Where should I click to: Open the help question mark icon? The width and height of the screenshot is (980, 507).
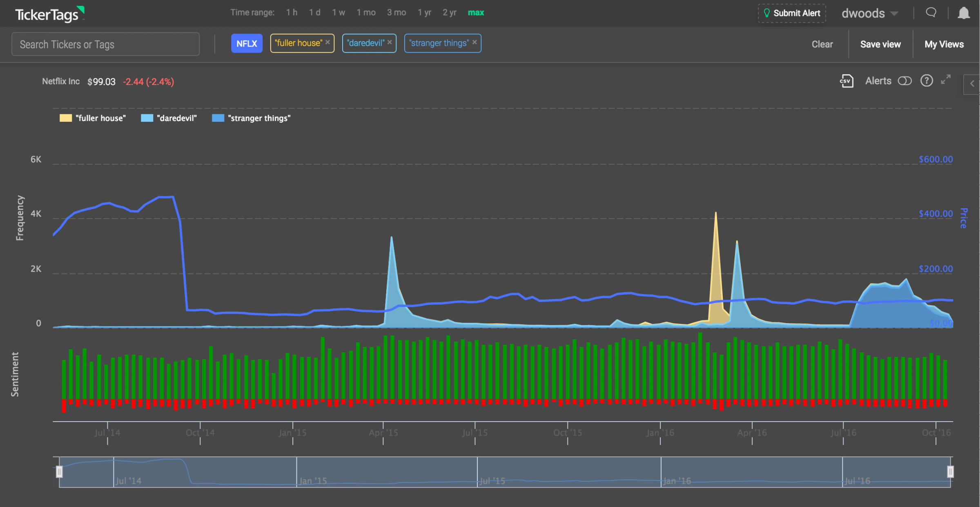[x=927, y=80]
